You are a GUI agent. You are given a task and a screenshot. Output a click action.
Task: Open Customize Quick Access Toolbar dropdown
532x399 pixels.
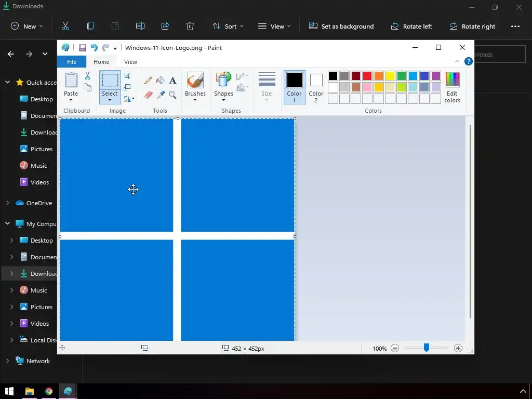(x=115, y=48)
